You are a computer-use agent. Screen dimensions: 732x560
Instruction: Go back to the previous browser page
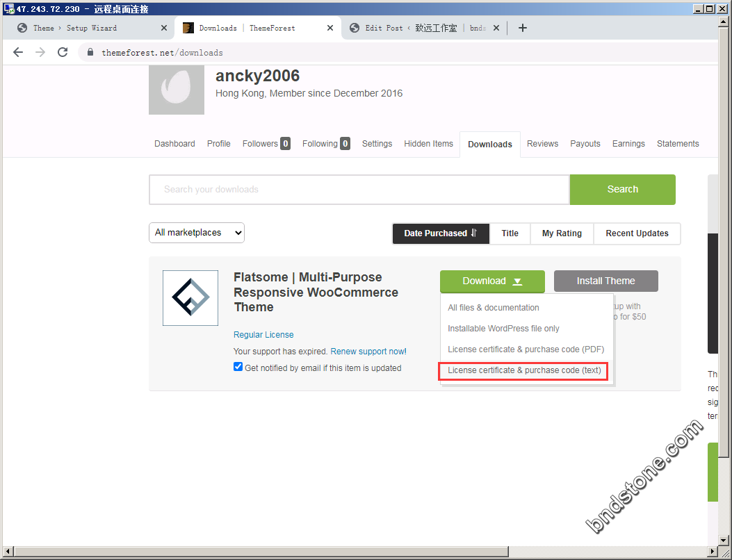tap(18, 52)
